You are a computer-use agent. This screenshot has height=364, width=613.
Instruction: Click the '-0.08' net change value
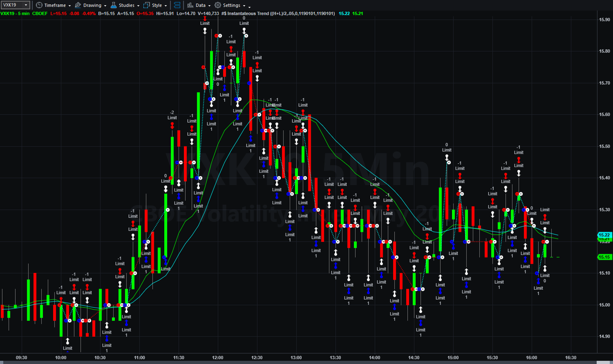[x=75, y=13]
